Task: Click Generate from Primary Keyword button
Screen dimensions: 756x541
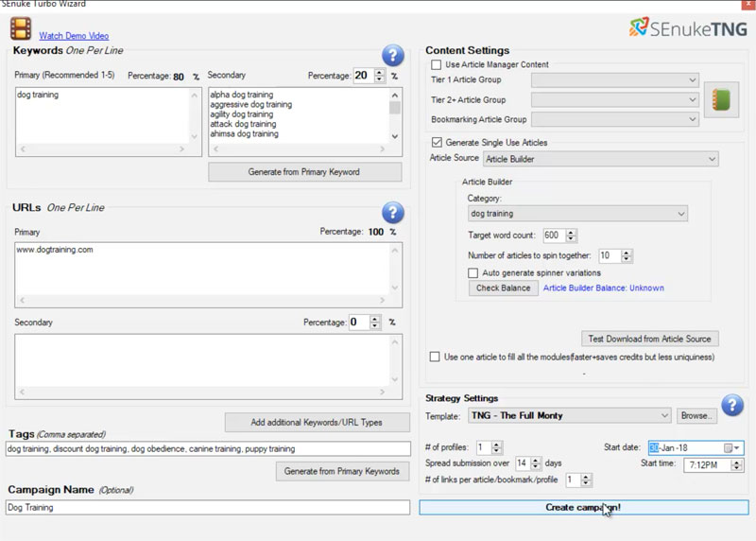Action: (304, 172)
